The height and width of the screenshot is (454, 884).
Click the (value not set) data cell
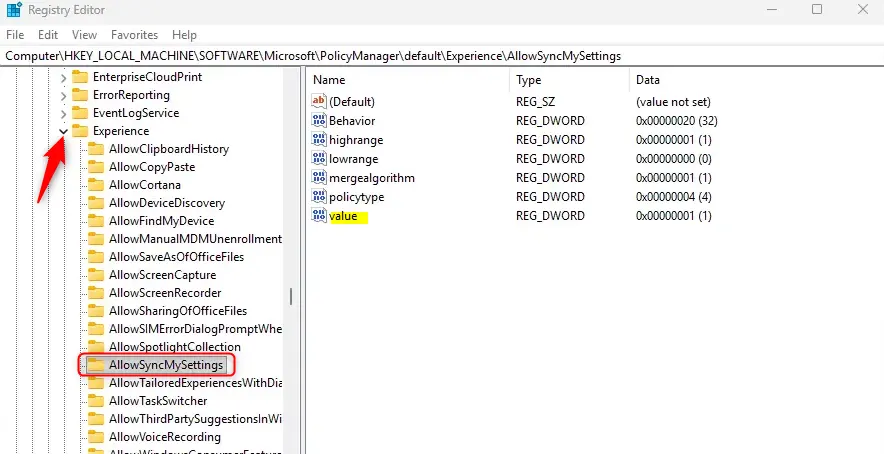[673, 102]
